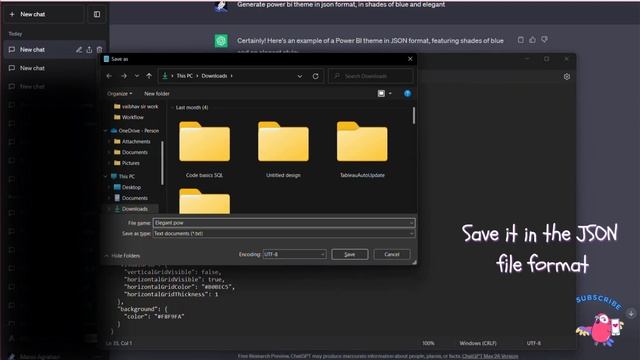640x360 pixels.
Task: Select Pictures under OneDrive
Action: (x=127, y=163)
